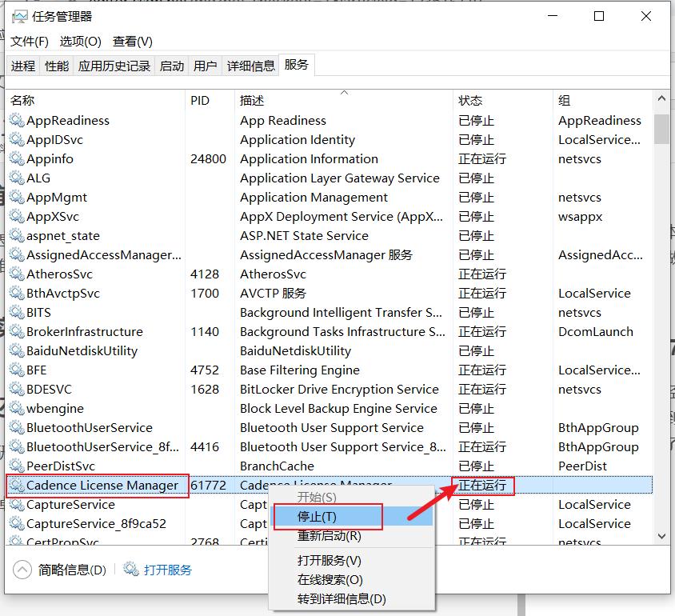
Task: Click the BITS service gear icon
Action: pyautogui.click(x=17, y=312)
